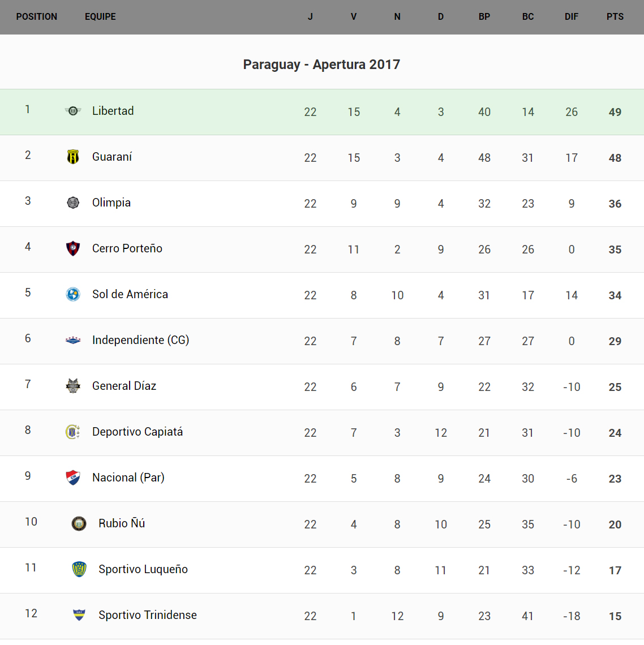
Task: Click the DIF column header
Action: pos(572,17)
